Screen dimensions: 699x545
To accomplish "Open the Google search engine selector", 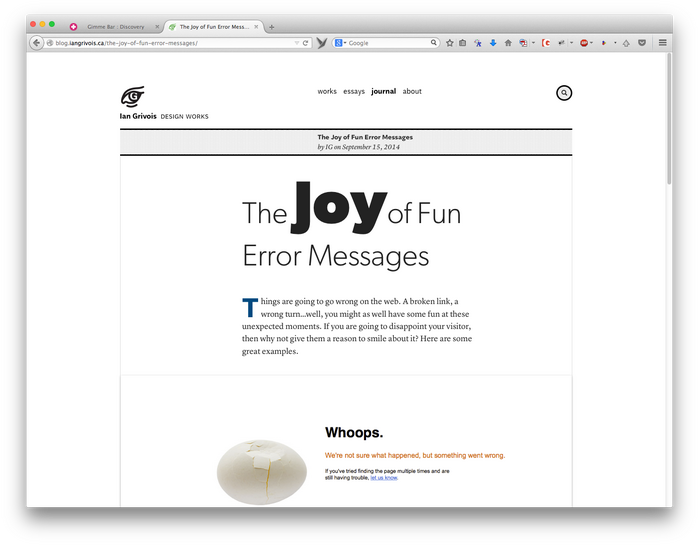I will (x=341, y=43).
